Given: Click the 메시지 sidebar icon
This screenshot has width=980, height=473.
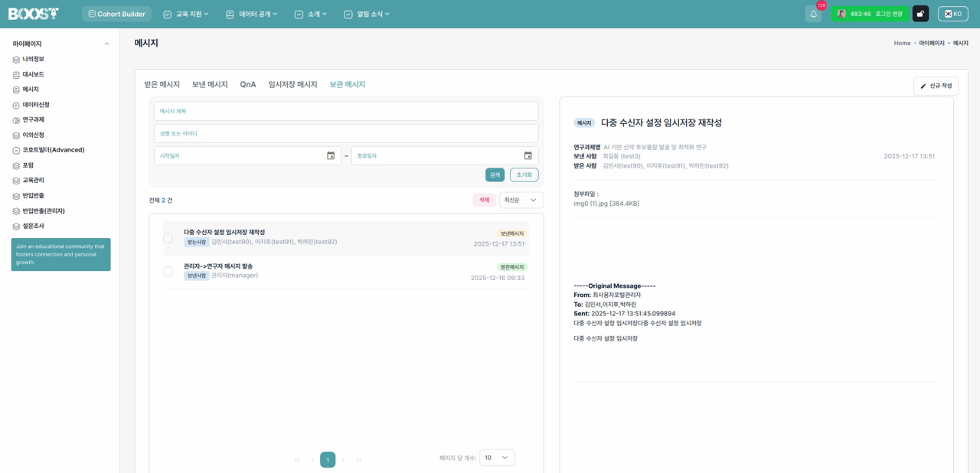Looking at the screenshot, I should tap(16, 90).
